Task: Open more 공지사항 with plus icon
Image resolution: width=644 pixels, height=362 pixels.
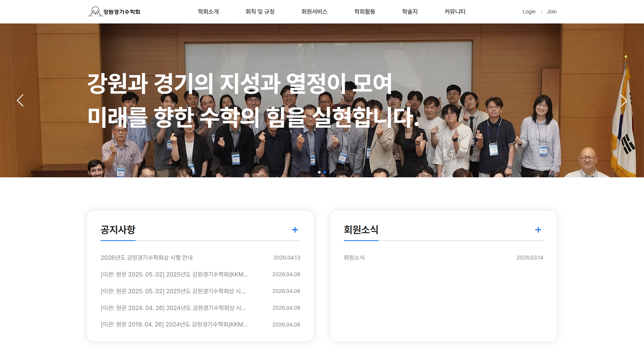Action: (295, 230)
